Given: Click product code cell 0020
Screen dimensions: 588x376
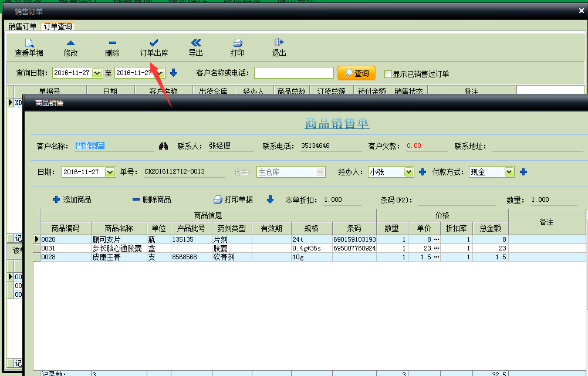Looking at the screenshot, I should coord(66,239).
